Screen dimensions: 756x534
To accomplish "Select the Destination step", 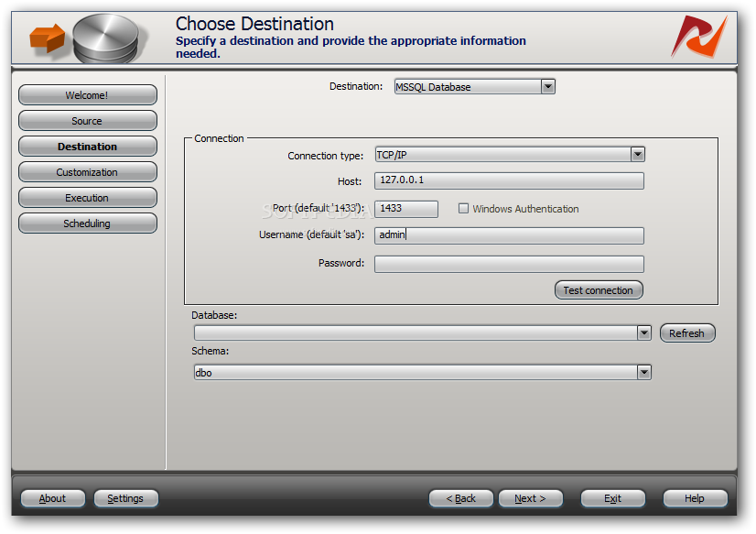I will [x=88, y=147].
